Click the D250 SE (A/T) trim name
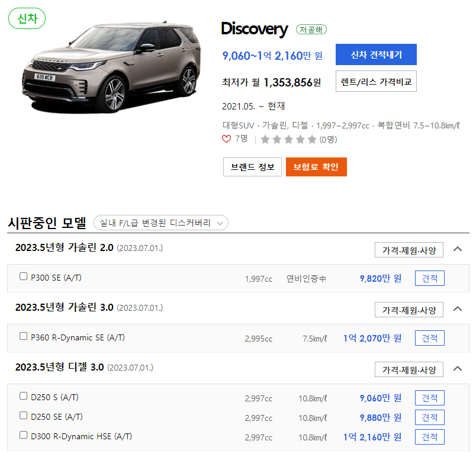Image resolution: width=476 pixels, height=457 pixels. [57, 417]
